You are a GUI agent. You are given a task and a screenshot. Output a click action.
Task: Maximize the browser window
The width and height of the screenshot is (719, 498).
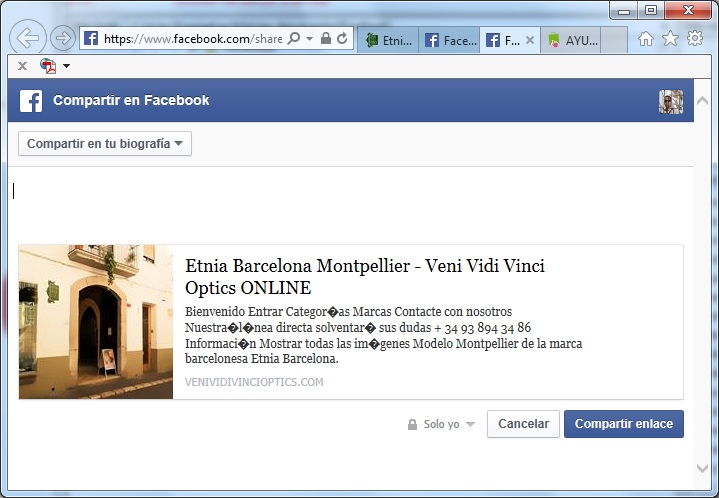click(x=651, y=11)
